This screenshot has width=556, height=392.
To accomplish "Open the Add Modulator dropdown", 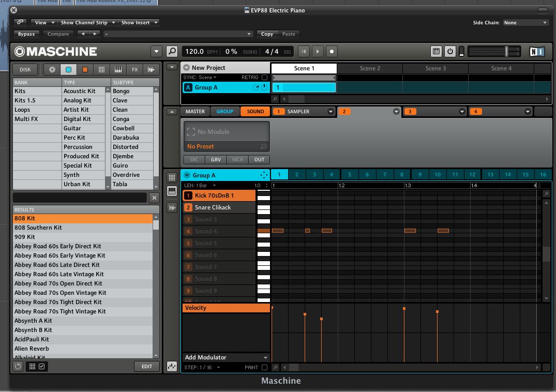I will 226,357.
